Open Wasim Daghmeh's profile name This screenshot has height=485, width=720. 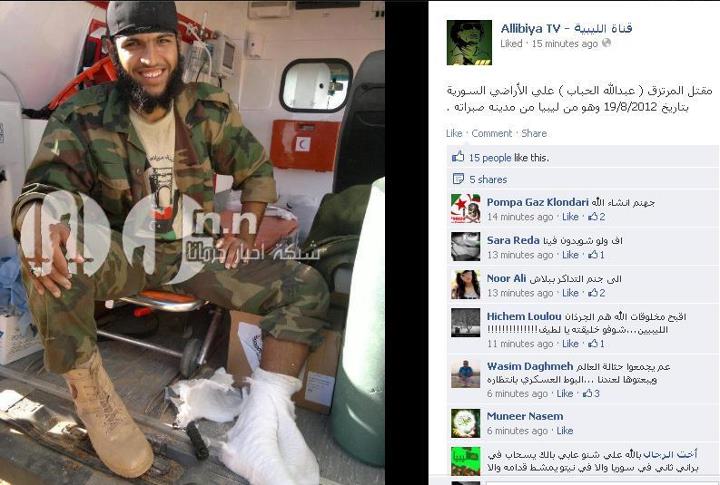(x=530, y=367)
